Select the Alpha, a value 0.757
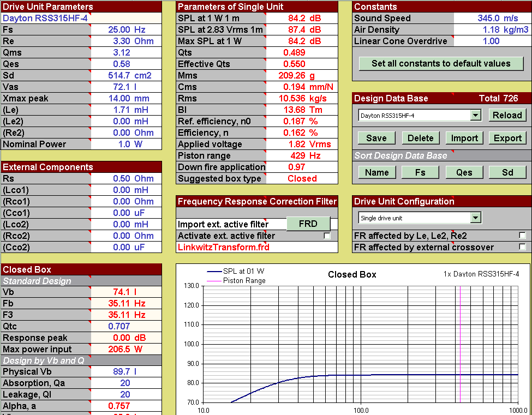 [x=126, y=406]
